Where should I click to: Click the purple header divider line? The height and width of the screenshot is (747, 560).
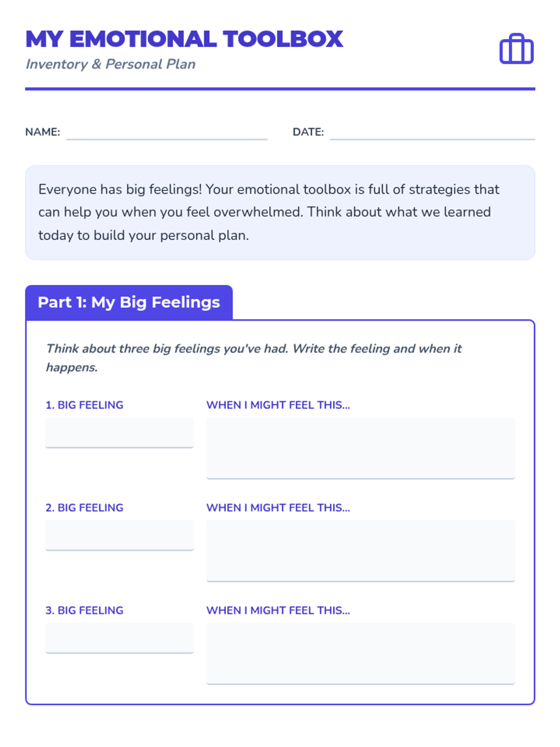click(x=280, y=89)
